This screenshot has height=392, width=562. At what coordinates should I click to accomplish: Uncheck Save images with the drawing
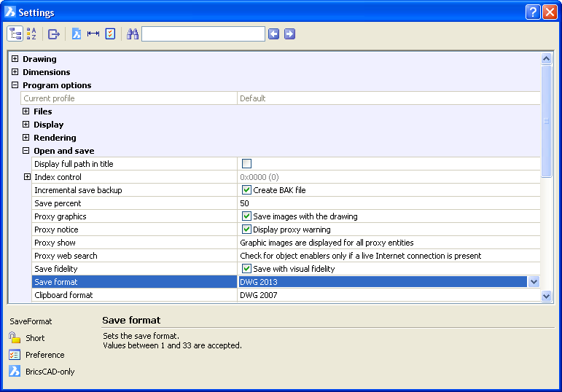point(246,216)
